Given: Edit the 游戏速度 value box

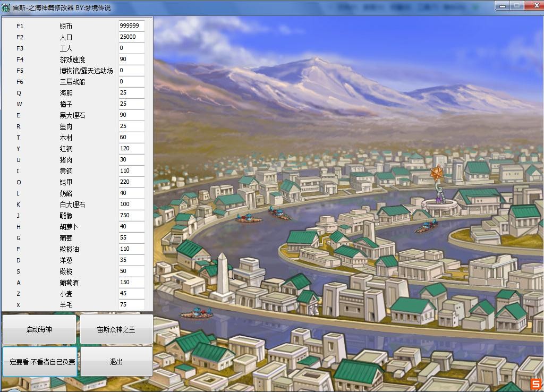Looking at the screenshot, I should [131, 59].
